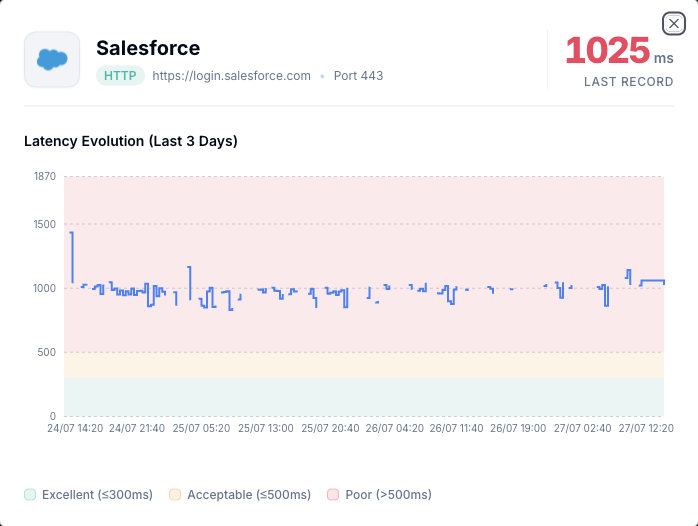The height and width of the screenshot is (526, 698).
Task: Click the Salesforce cloud logo icon
Action: click(52, 59)
